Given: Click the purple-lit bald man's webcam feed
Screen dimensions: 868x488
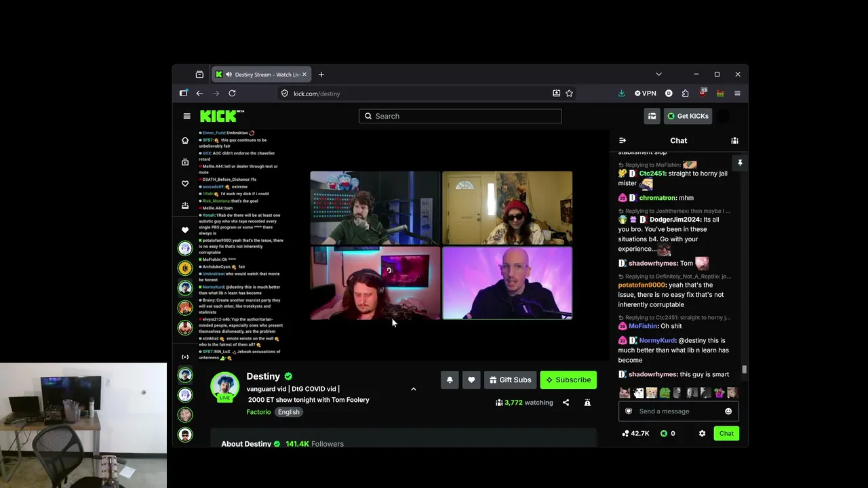Looking at the screenshot, I should tap(507, 283).
